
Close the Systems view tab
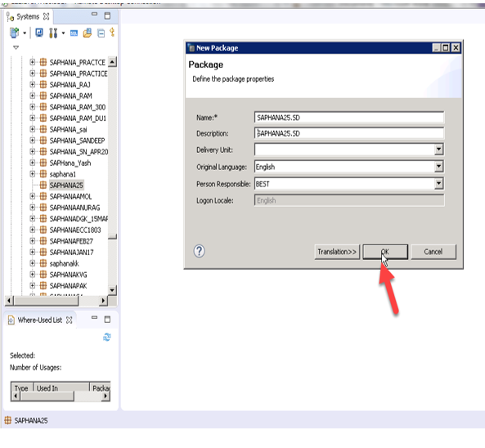47,16
